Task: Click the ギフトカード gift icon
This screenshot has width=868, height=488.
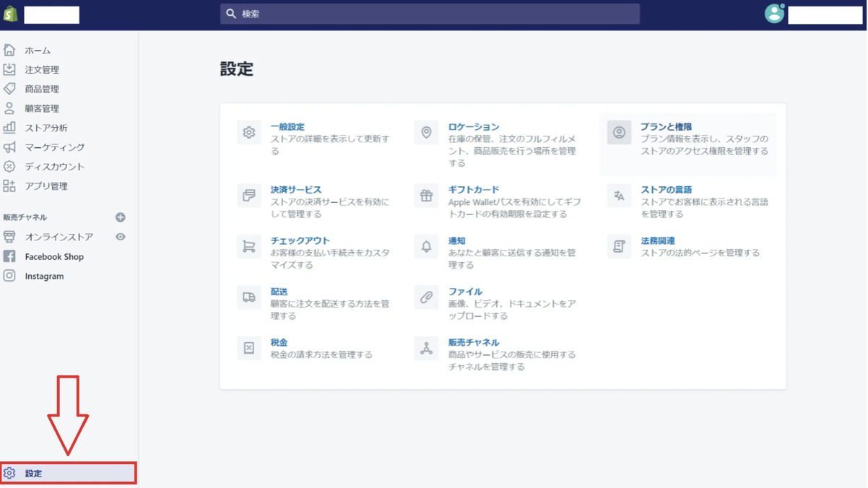Action: pyautogui.click(x=426, y=196)
